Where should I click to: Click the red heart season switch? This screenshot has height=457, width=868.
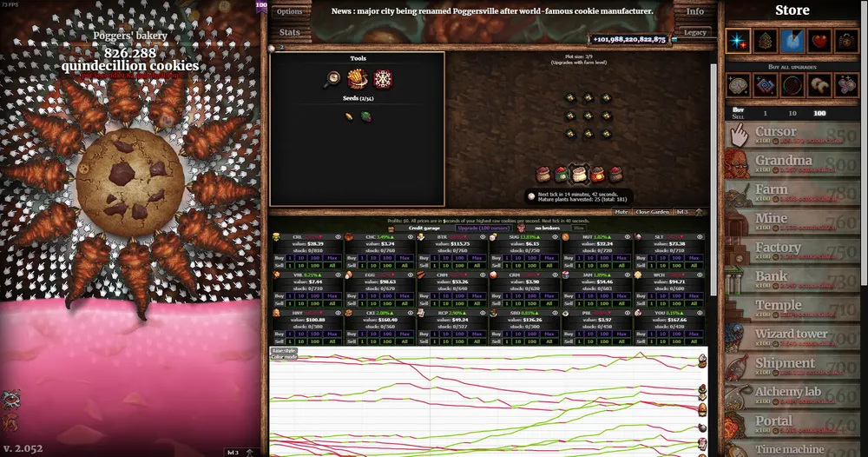(x=820, y=41)
